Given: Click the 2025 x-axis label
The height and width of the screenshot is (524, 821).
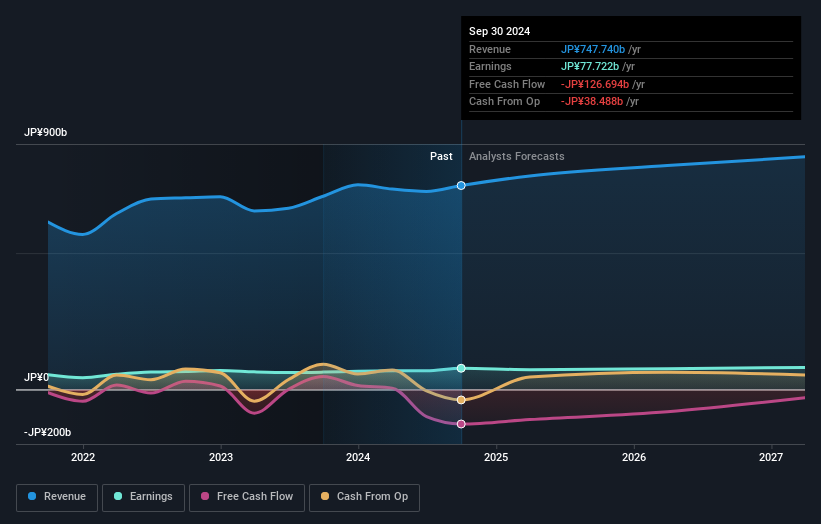Looking at the screenshot, I should pos(496,458).
